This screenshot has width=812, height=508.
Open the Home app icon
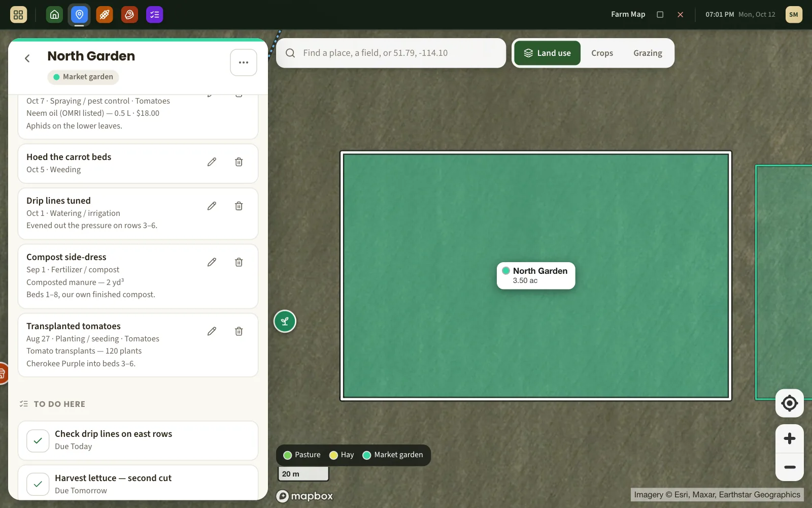[x=54, y=15]
